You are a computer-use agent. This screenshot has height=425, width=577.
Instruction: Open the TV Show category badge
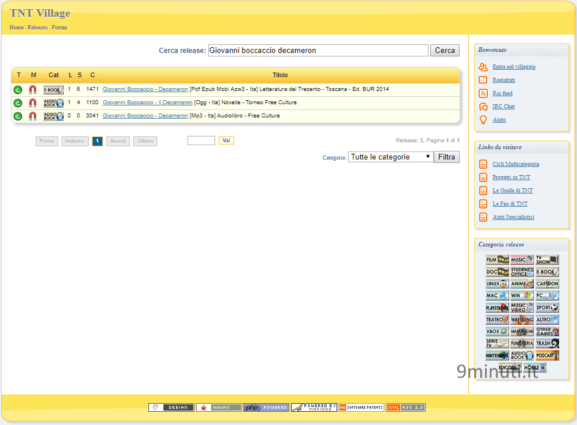[547, 260]
